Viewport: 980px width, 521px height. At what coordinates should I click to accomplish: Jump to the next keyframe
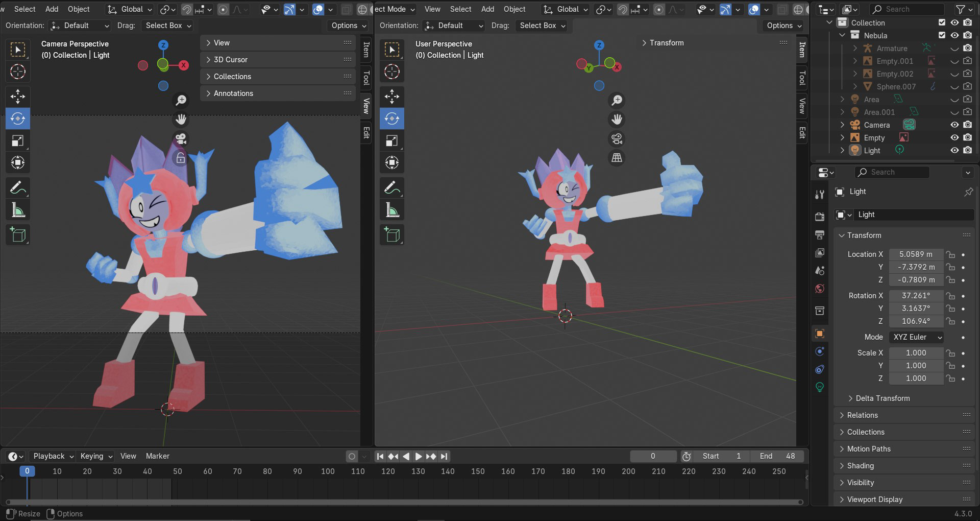[x=431, y=456]
